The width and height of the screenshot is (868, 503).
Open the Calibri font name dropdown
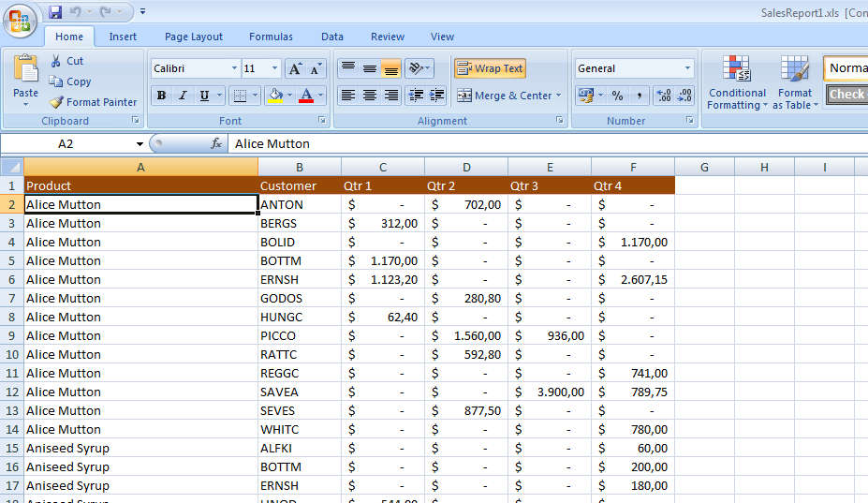(x=234, y=68)
